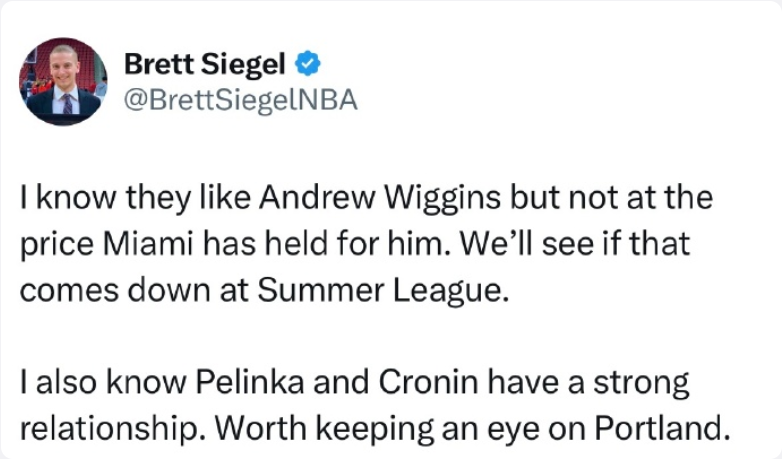Screen dimensions: 782x459
Task: Open the @BrettSiegelNBA handle
Action: point(240,100)
